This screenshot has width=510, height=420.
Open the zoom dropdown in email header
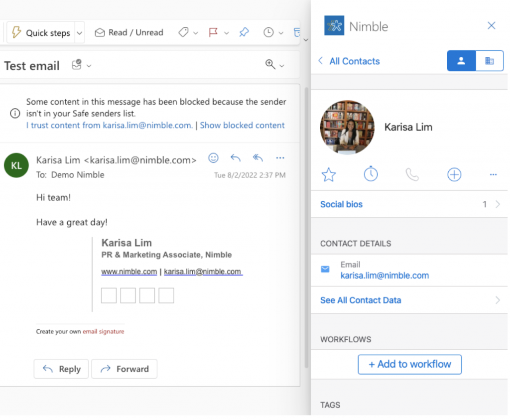click(x=281, y=65)
